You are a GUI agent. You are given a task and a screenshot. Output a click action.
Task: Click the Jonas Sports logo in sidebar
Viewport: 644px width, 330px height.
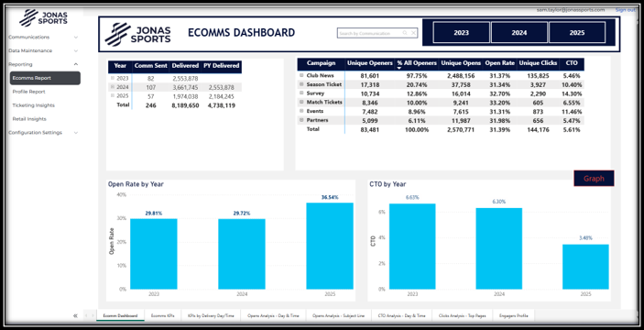43,17
